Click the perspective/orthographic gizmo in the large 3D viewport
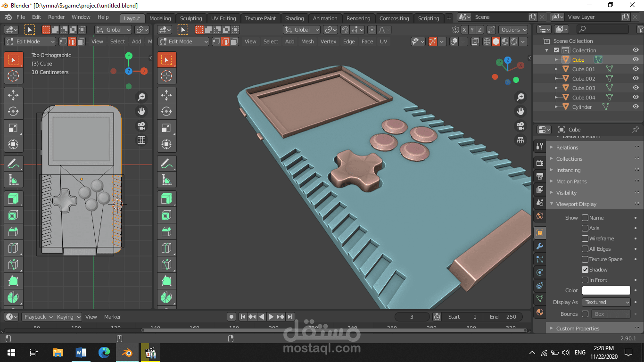Screen dimensions: 644x362 click(520, 140)
